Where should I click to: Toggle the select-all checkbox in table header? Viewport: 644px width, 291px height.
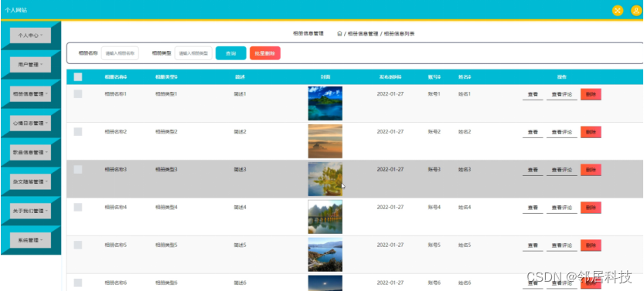(78, 77)
